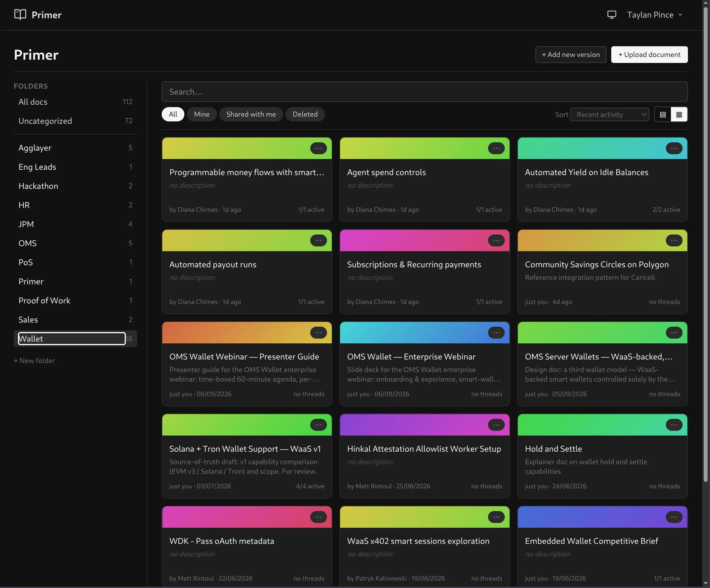This screenshot has height=588, width=710.
Task: Select the Mine filter tab
Action: 201,114
